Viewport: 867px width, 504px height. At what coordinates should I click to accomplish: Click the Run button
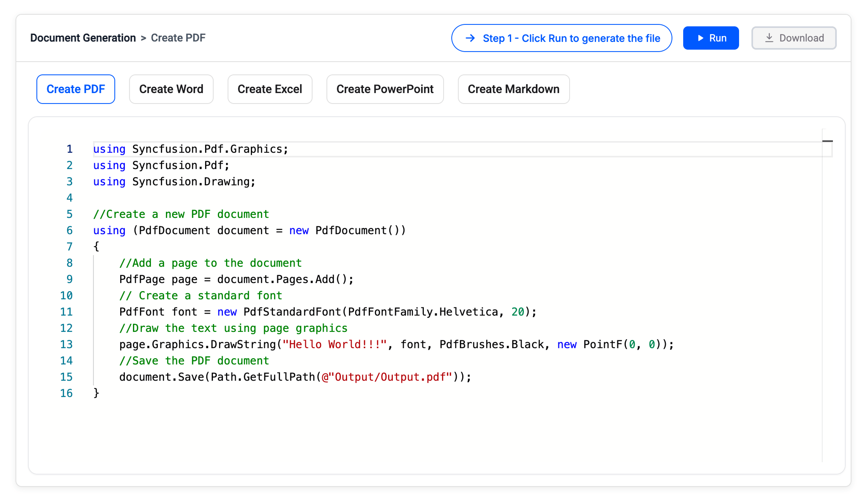click(711, 38)
